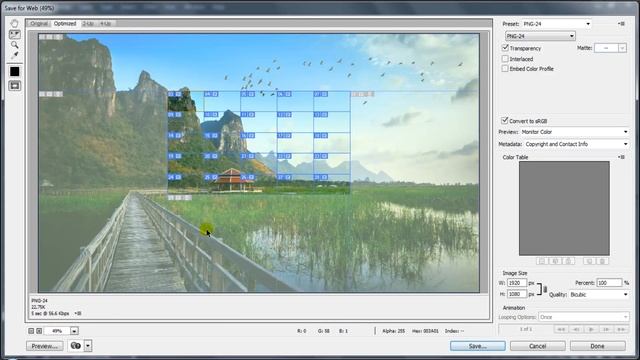Click the image Width field
Screen dimensions: 640x360
point(517,283)
